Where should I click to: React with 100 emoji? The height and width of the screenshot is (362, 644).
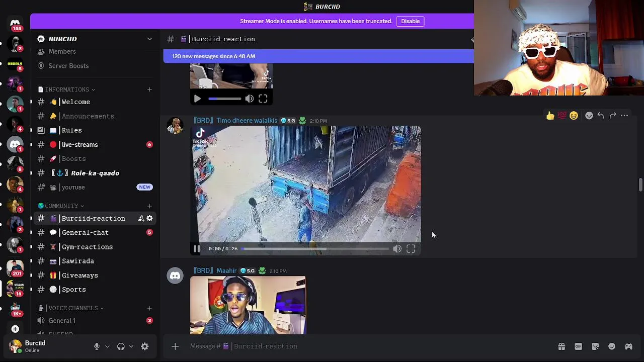pyautogui.click(x=562, y=116)
